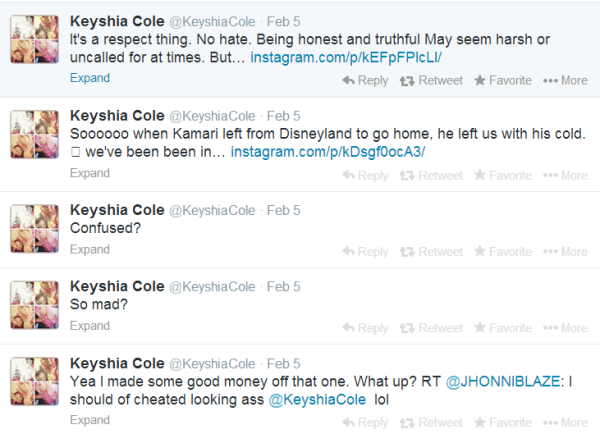Image resolution: width=600 pixels, height=434 pixels.
Task: Reply to the Disneyland cold tweet
Action: [x=365, y=176]
